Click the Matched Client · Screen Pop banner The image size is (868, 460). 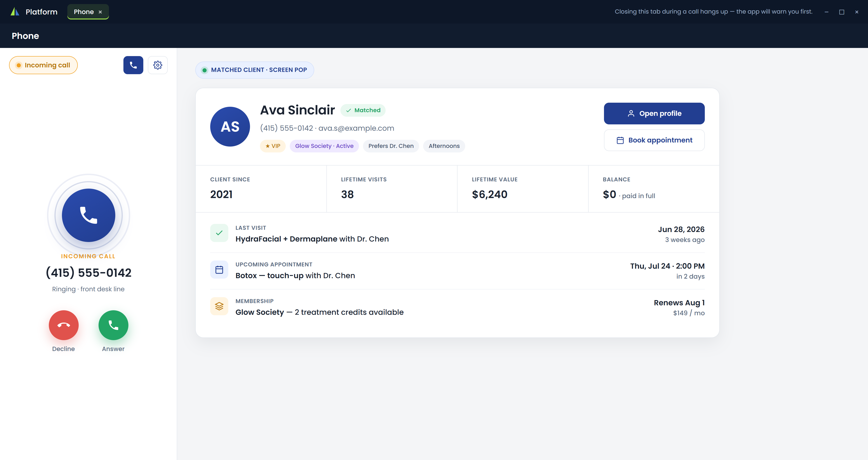point(255,70)
